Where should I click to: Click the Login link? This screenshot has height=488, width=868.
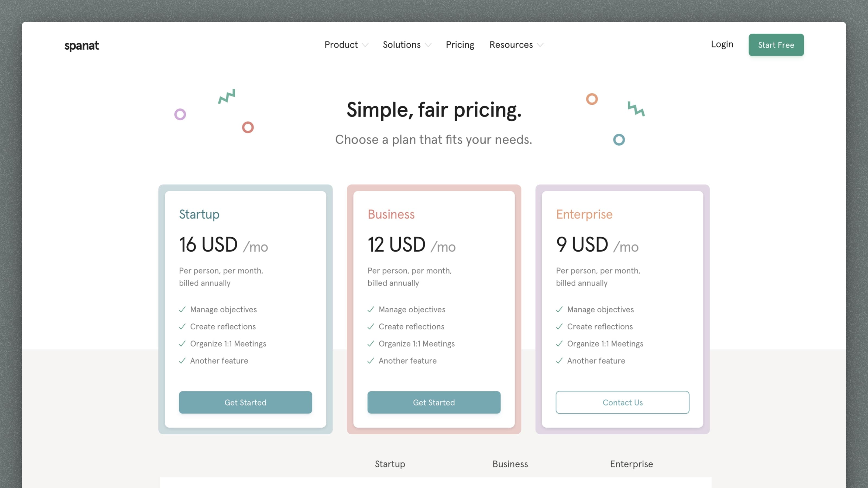(722, 44)
